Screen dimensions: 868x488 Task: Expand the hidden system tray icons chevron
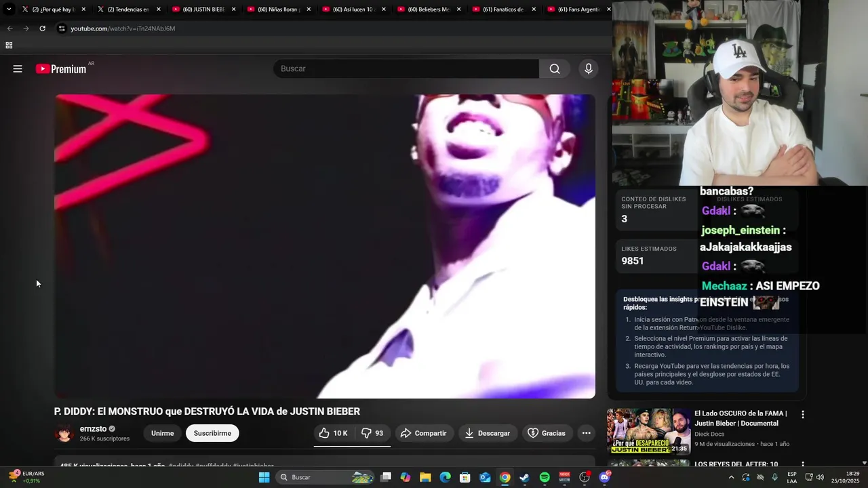tap(731, 477)
